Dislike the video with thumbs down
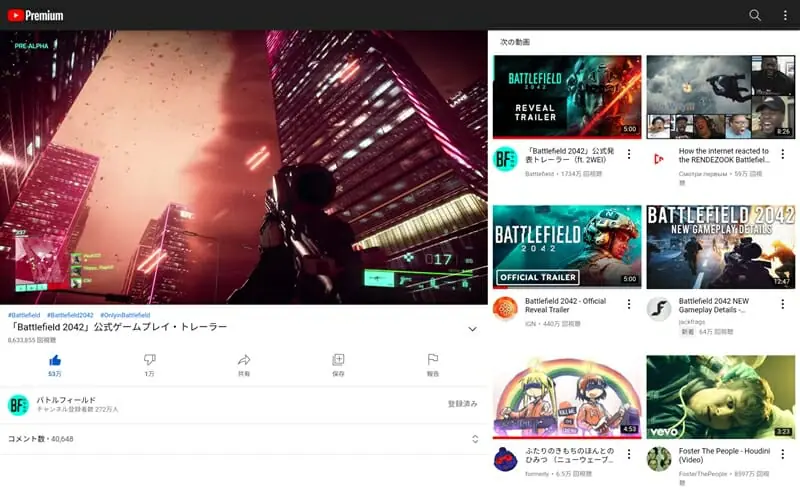Viewport: 800px width, 500px height. tap(149, 360)
